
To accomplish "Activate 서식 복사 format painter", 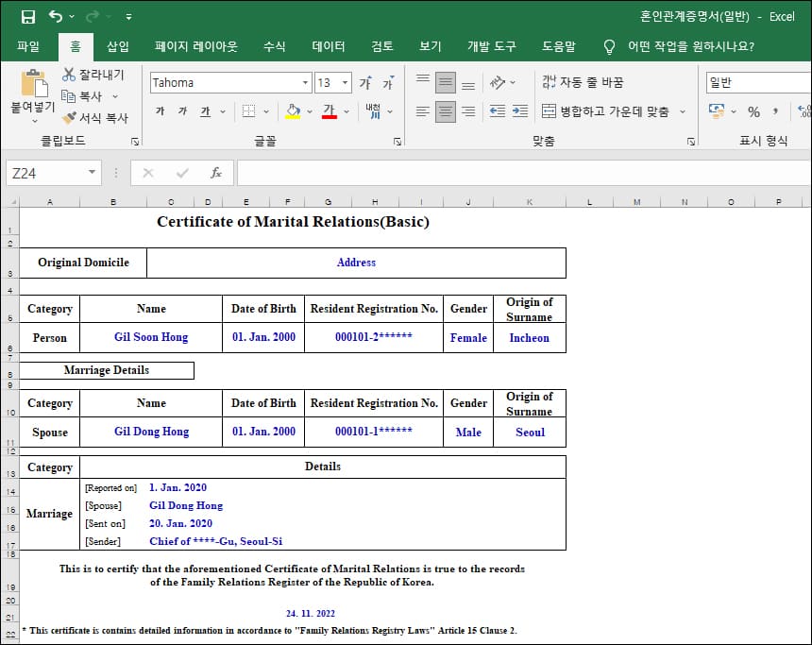I will coord(94,118).
